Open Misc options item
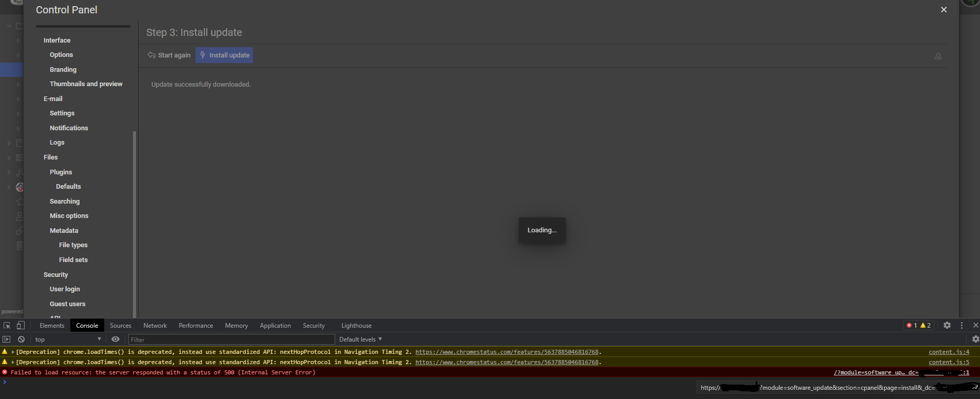 (x=69, y=216)
